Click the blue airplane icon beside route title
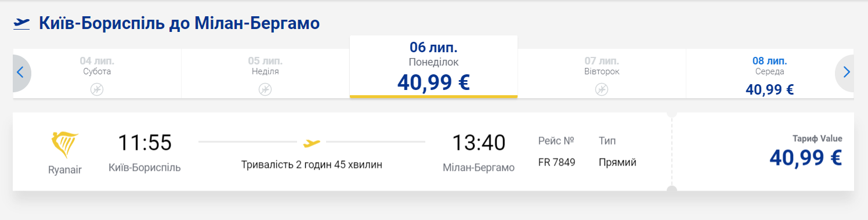Image resolution: width=868 pixels, height=220 pixels. 21,23
